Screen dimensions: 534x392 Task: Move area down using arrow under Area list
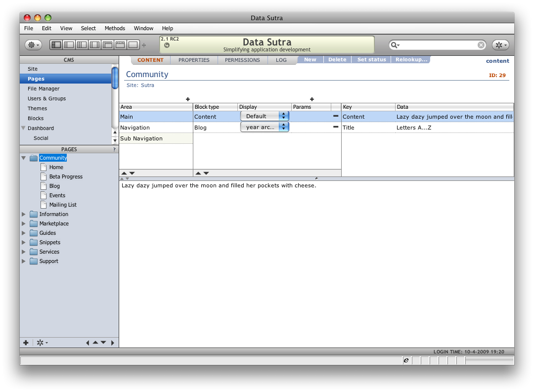pos(132,174)
